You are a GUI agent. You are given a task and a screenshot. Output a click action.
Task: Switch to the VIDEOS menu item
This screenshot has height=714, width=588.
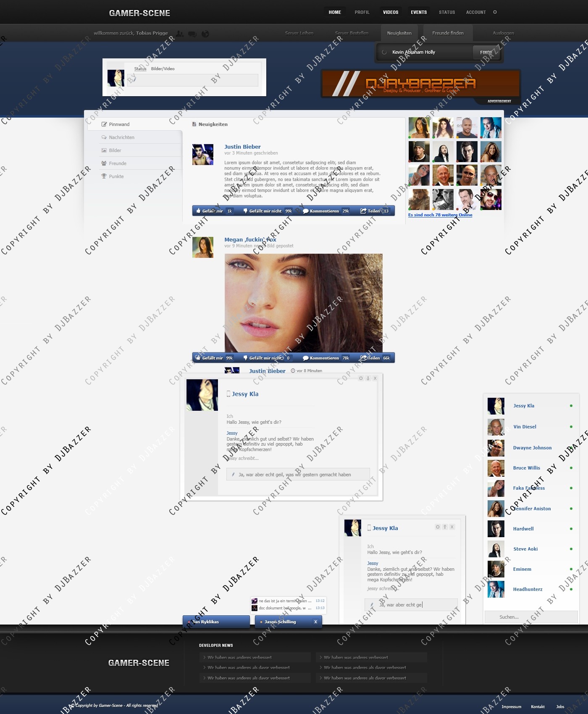(390, 12)
